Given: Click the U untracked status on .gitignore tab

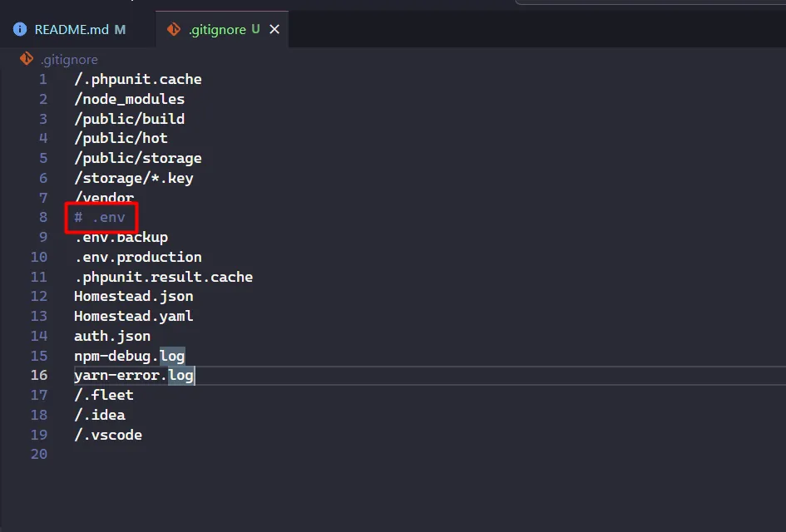Looking at the screenshot, I should tap(255, 30).
